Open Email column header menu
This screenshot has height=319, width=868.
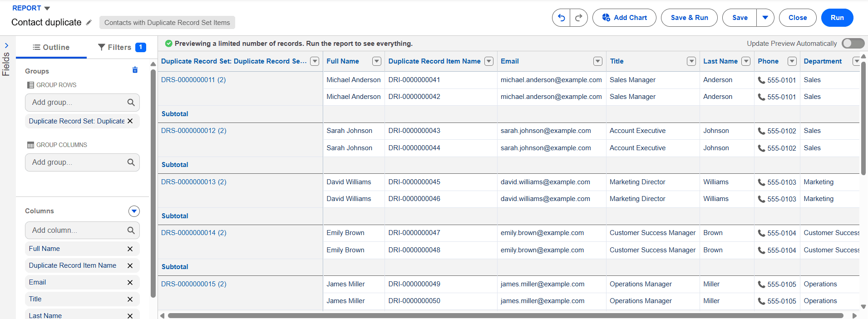[598, 61]
